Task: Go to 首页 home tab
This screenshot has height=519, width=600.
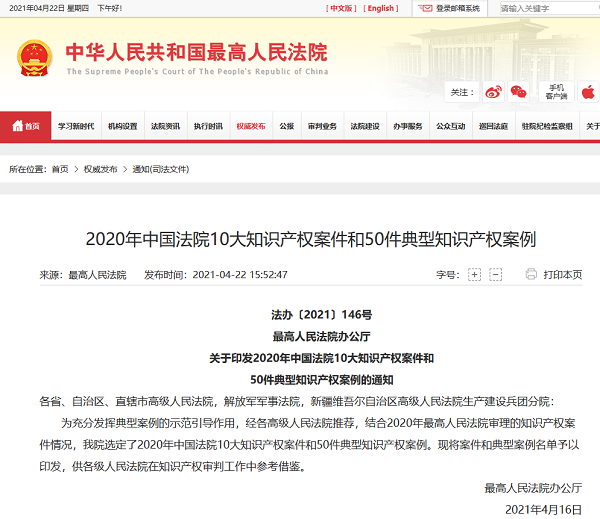Action: (x=26, y=126)
